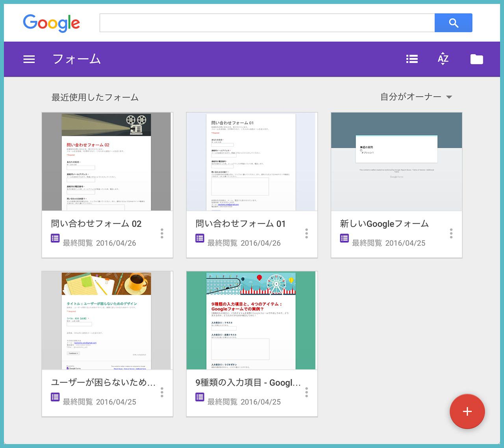The image size is (504, 448).
Task: Focus the Google search input field
Action: tap(267, 23)
